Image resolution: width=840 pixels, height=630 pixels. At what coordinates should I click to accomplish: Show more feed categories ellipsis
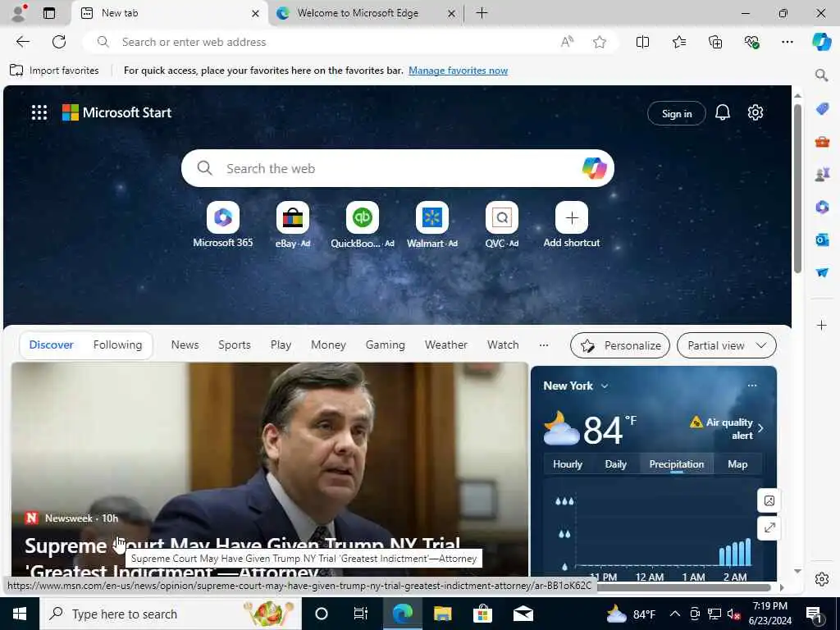click(544, 345)
